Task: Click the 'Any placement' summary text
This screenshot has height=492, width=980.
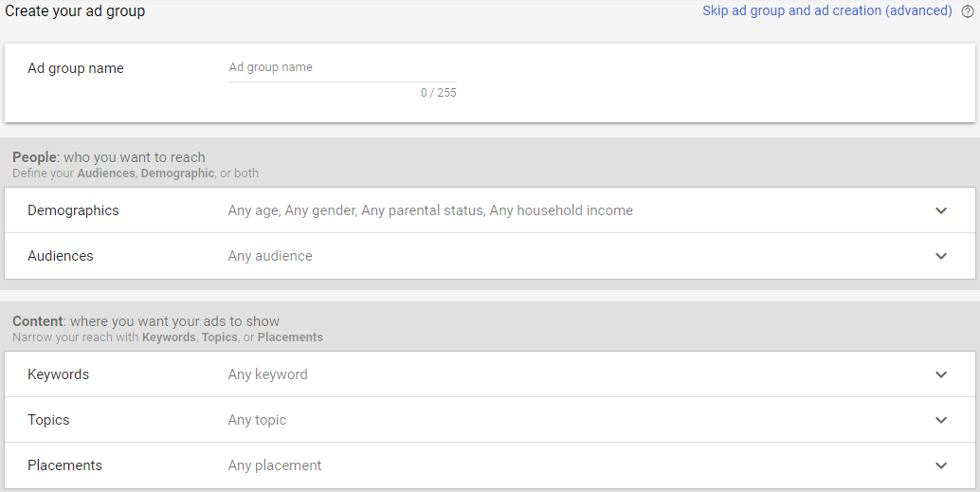Action: (275, 465)
